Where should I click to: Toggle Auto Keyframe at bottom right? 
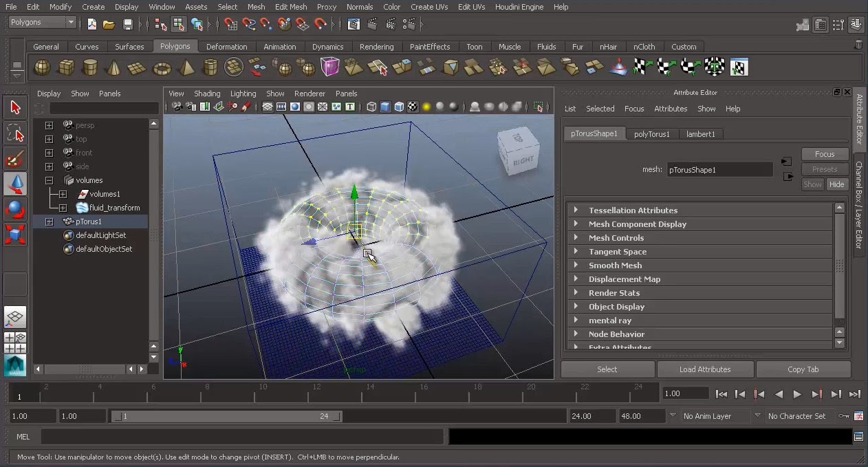point(844,416)
